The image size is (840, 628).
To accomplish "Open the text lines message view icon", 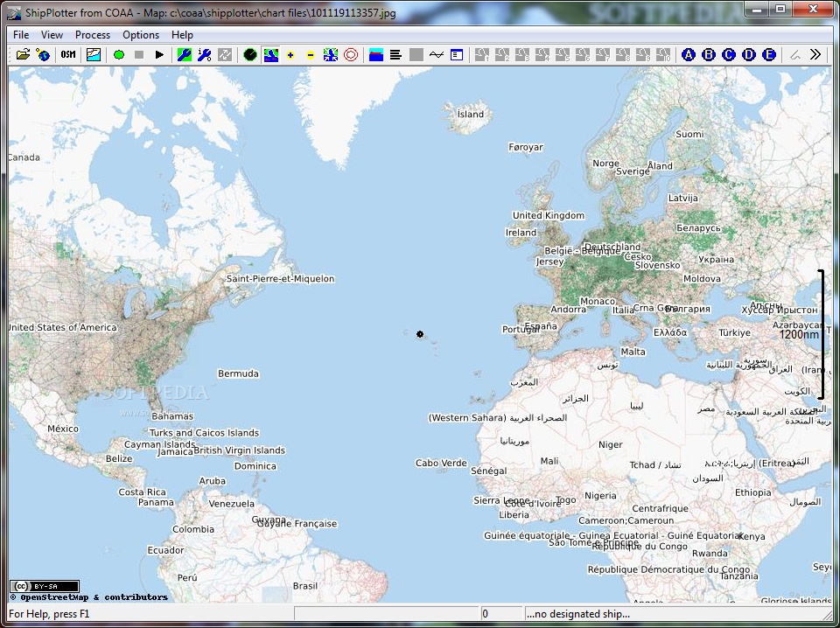I will [395, 54].
